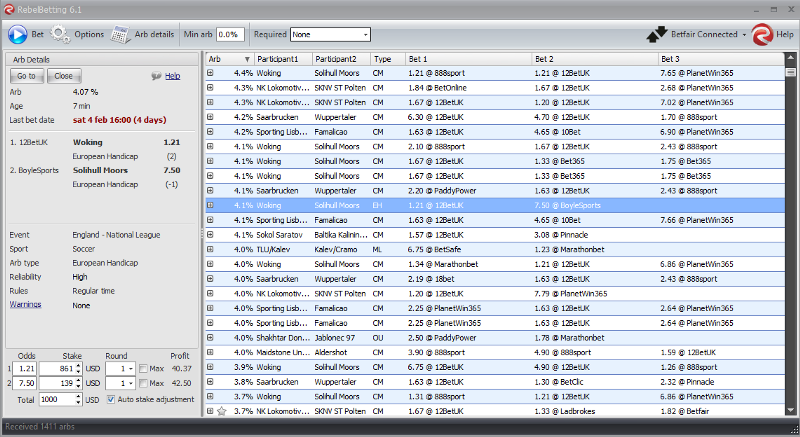Click the Min arb input field
800x437 pixels.
point(230,34)
